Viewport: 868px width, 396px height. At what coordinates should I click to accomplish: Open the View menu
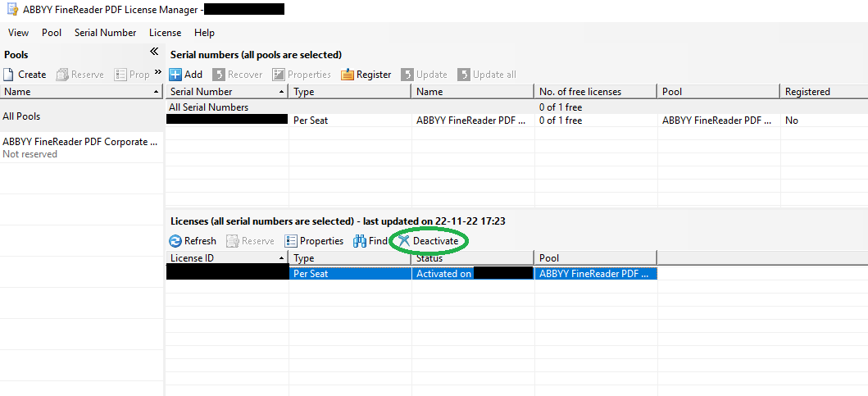(18, 33)
